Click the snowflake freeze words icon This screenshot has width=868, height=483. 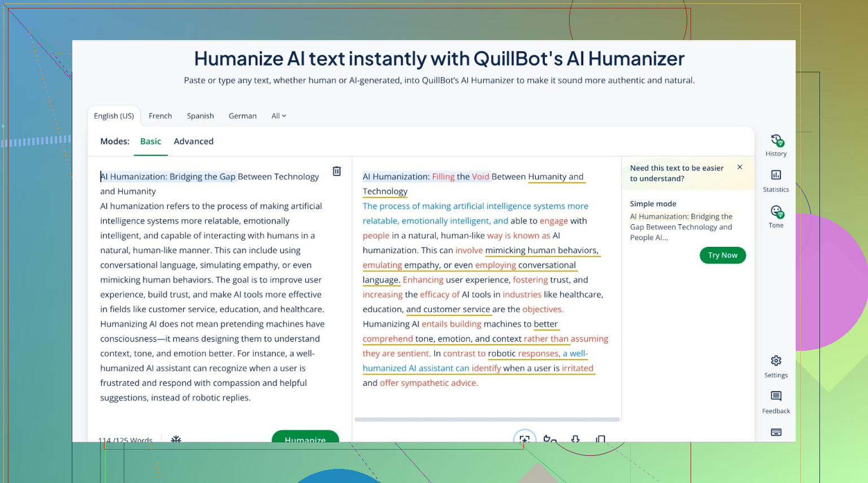[176, 438]
